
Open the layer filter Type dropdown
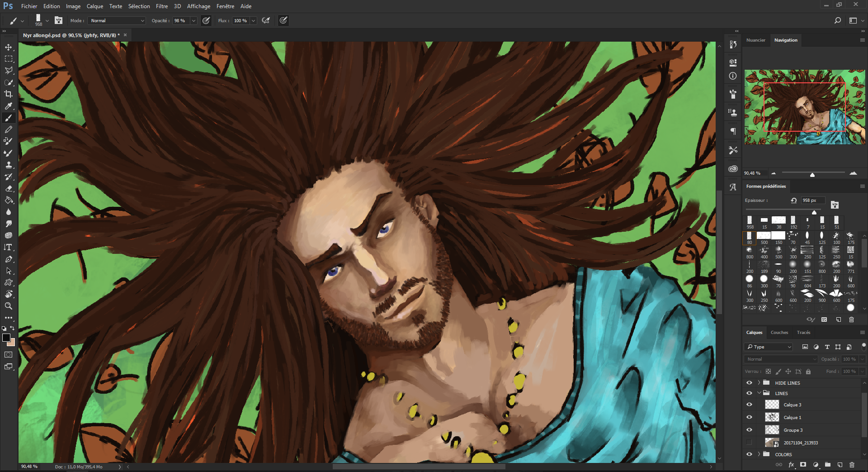[x=769, y=347]
